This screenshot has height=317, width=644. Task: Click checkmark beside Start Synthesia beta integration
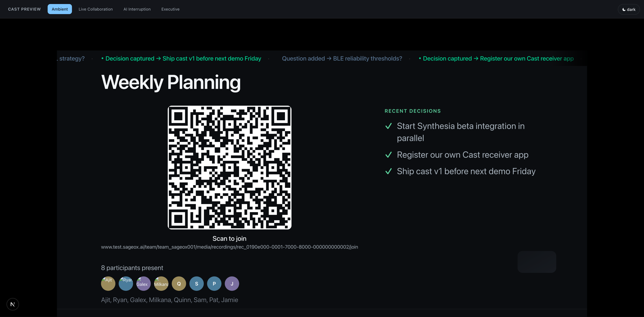(389, 126)
